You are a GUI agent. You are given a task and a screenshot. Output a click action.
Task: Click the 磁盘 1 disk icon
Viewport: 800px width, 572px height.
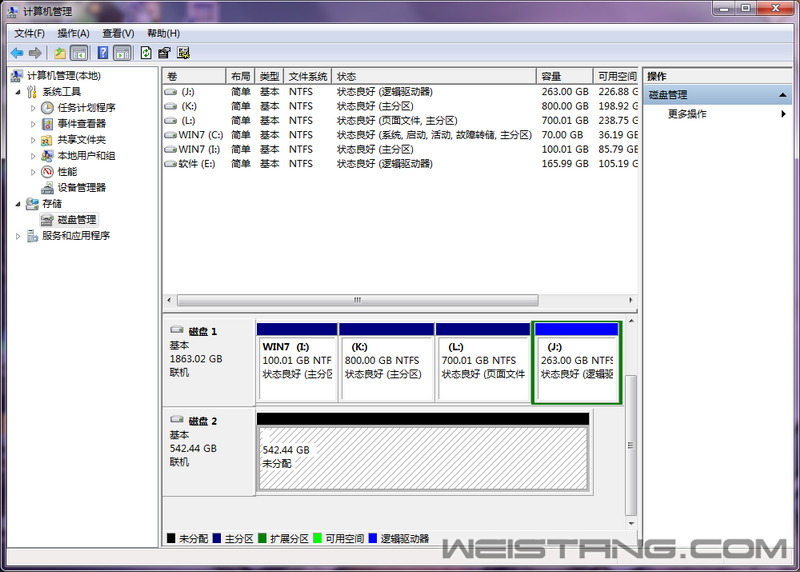177,330
